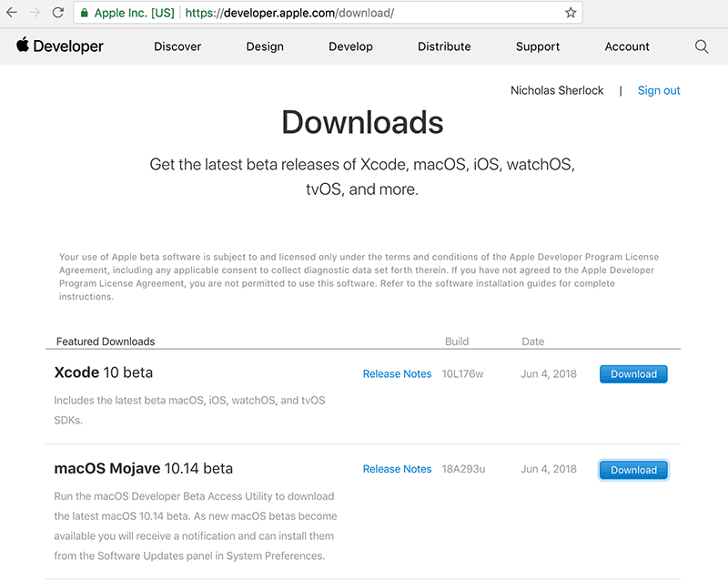
Task: Click the green secure padlock icon
Action: point(84,13)
